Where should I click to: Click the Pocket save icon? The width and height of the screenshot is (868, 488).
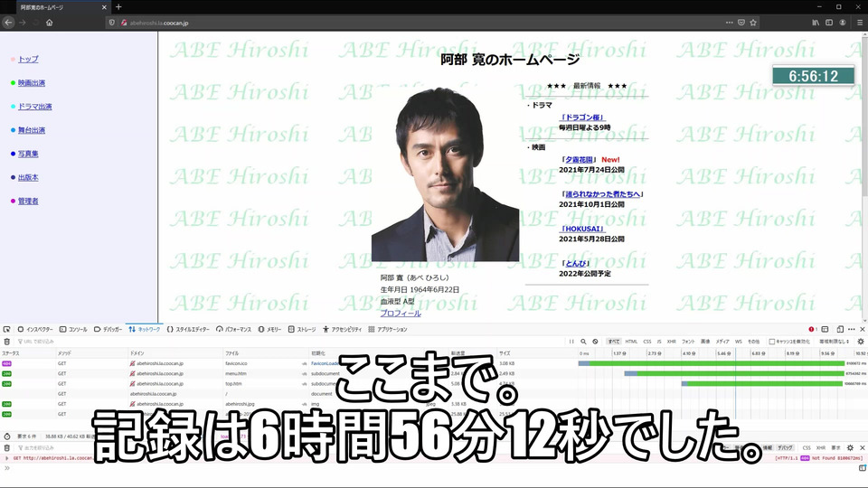pyautogui.click(x=741, y=23)
